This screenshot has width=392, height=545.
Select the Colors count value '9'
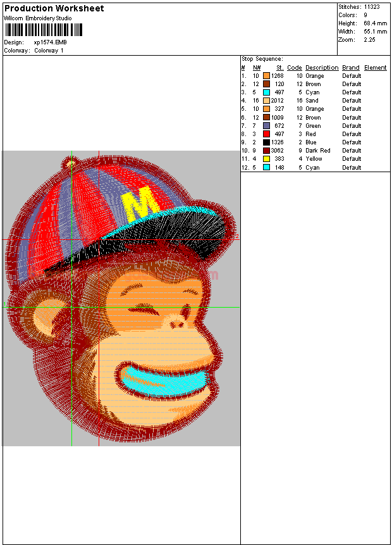coord(365,15)
